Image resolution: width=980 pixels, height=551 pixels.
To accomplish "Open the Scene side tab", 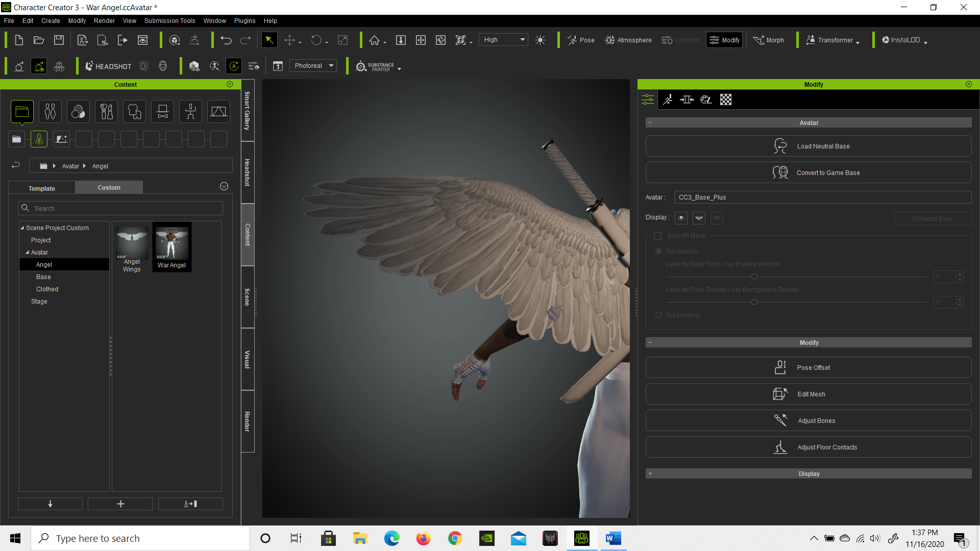I will [248, 297].
